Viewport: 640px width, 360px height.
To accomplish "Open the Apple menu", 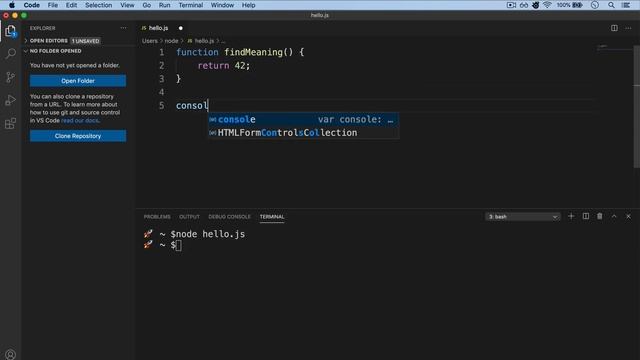I will point(12,5).
